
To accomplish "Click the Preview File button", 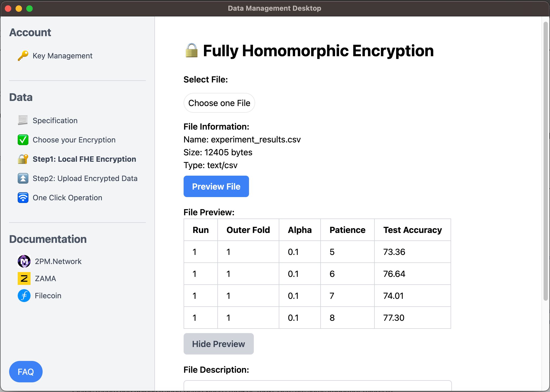I will [216, 186].
